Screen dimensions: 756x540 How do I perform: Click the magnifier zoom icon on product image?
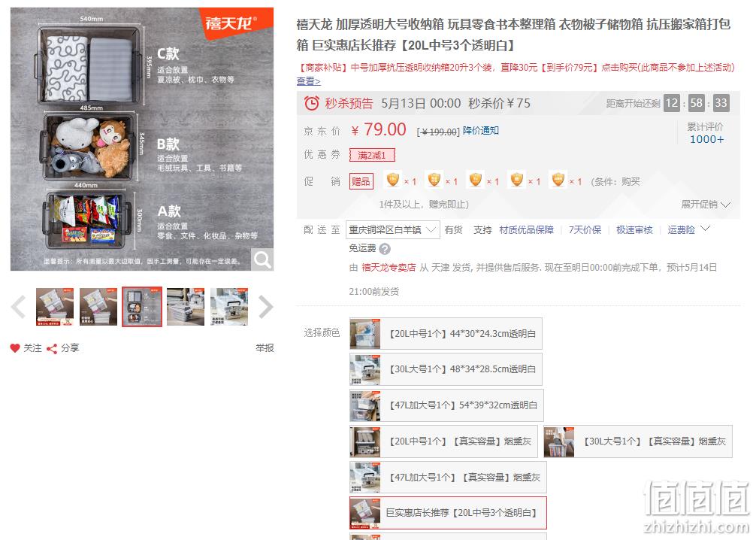tap(262, 259)
